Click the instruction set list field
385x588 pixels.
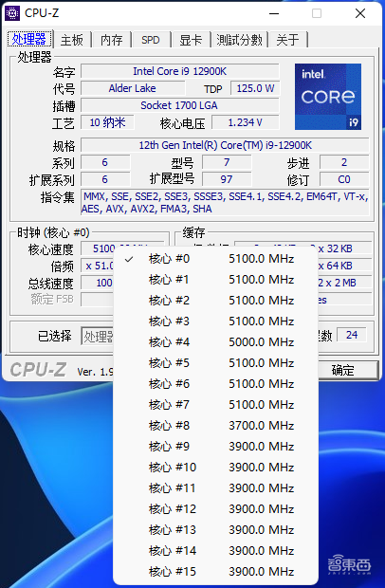click(x=225, y=203)
